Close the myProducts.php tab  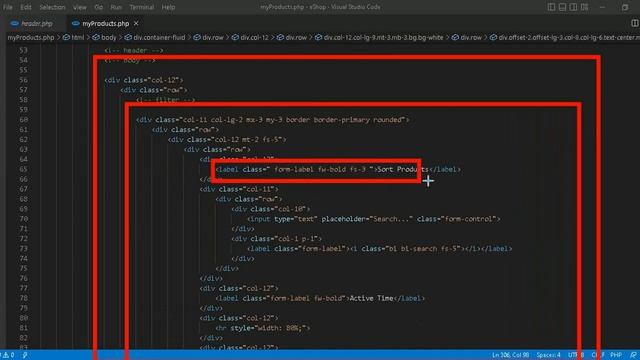tap(136, 24)
